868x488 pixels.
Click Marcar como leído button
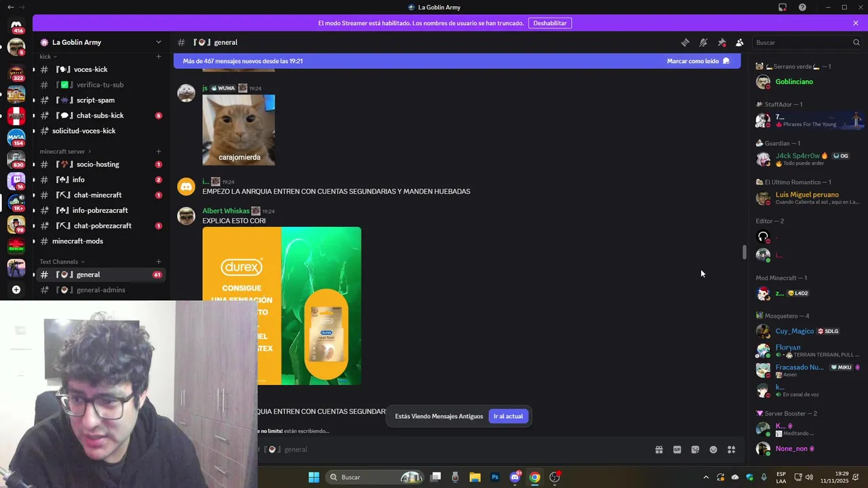(698, 61)
